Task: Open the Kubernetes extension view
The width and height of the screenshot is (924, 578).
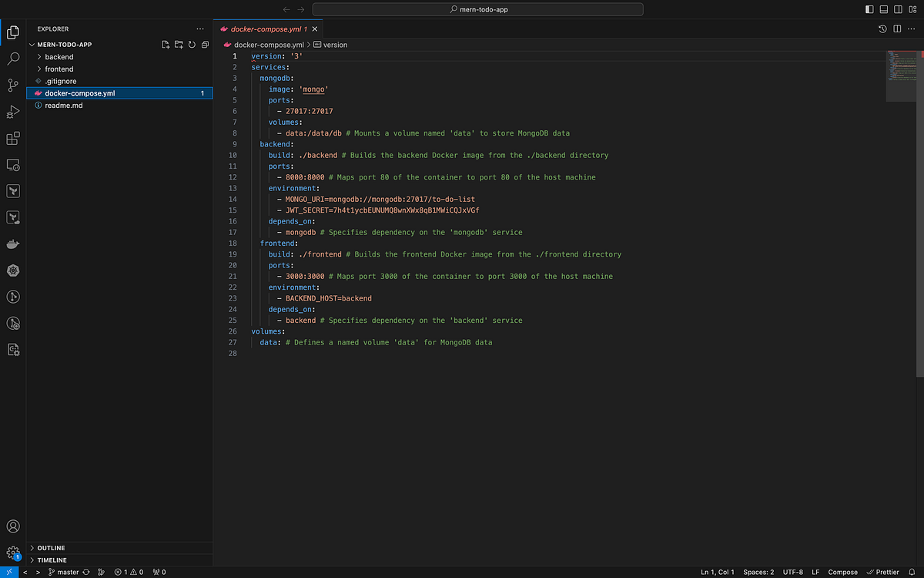Action: 12,271
